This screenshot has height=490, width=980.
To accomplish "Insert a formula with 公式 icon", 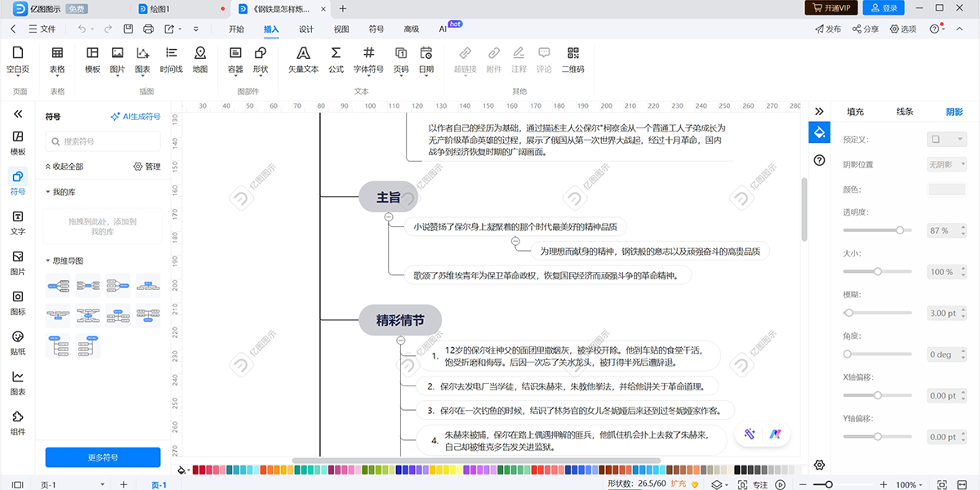I will coord(336,59).
